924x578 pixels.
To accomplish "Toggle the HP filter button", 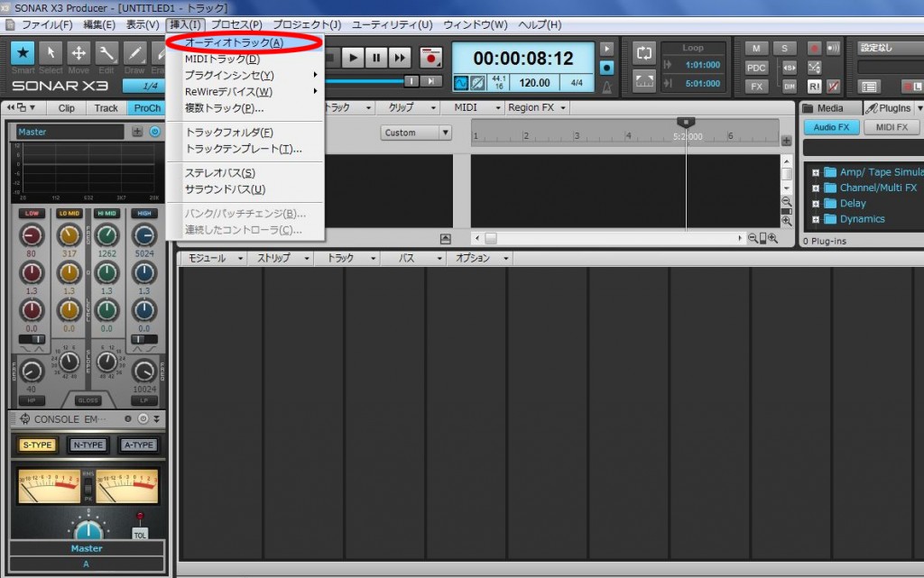I will coord(32,400).
